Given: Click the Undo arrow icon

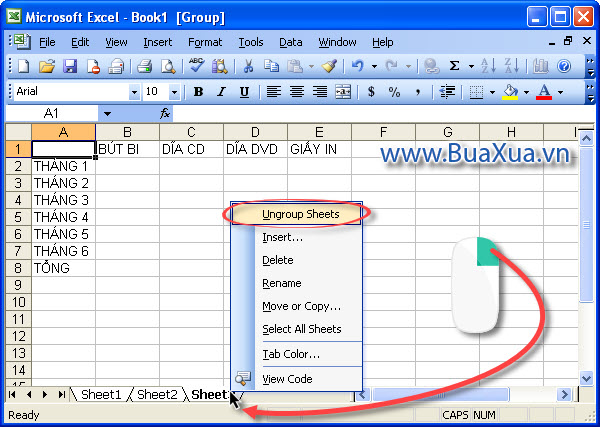Looking at the screenshot, I should point(357,67).
